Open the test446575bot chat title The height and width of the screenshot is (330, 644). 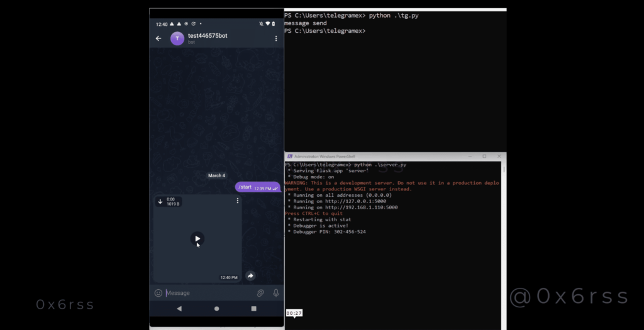(208, 36)
